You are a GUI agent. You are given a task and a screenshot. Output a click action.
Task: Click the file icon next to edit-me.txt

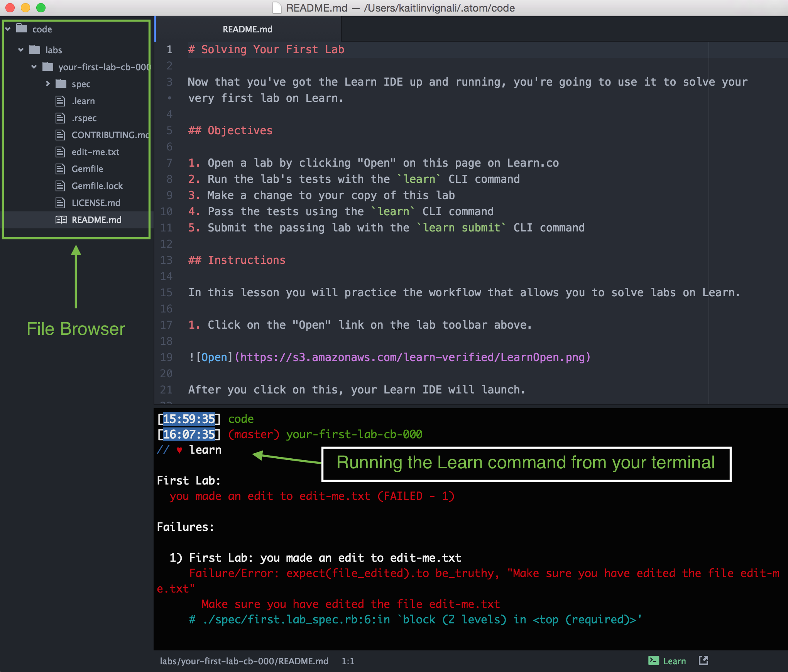pos(60,152)
